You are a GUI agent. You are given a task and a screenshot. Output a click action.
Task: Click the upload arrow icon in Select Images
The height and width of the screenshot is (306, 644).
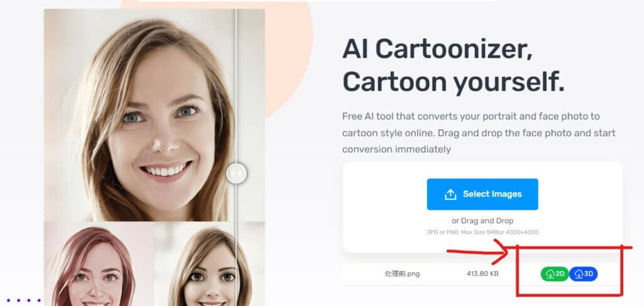pos(450,194)
